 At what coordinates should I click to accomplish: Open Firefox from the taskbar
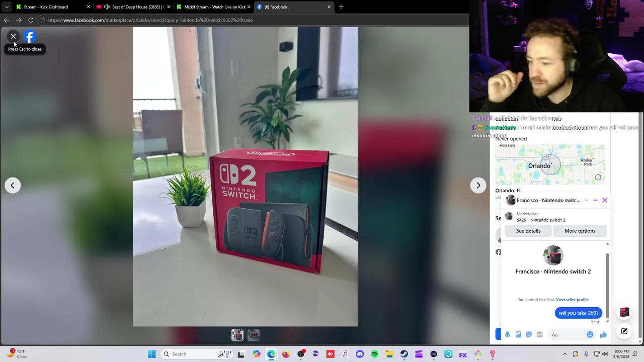click(286, 354)
